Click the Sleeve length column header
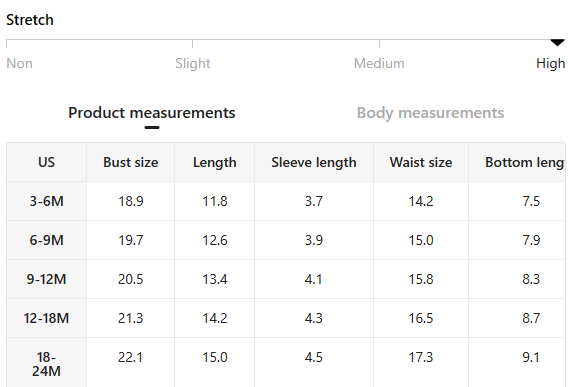 [314, 162]
